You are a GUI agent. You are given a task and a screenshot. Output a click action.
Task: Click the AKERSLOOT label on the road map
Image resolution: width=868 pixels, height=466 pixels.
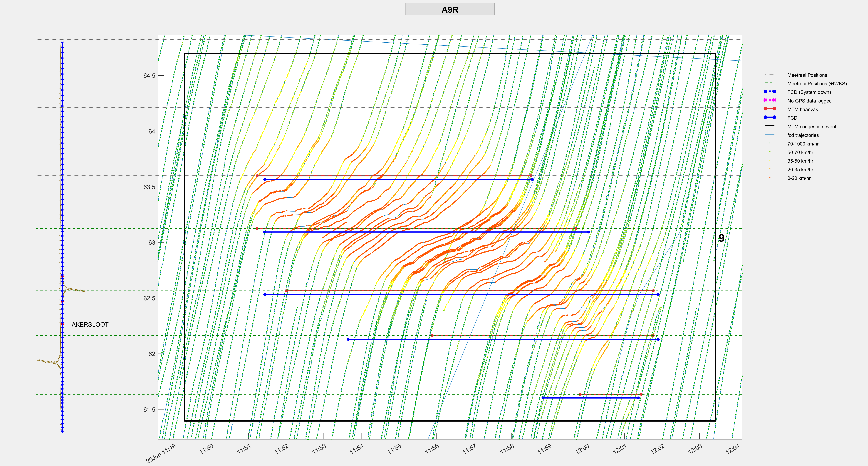coord(90,324)
